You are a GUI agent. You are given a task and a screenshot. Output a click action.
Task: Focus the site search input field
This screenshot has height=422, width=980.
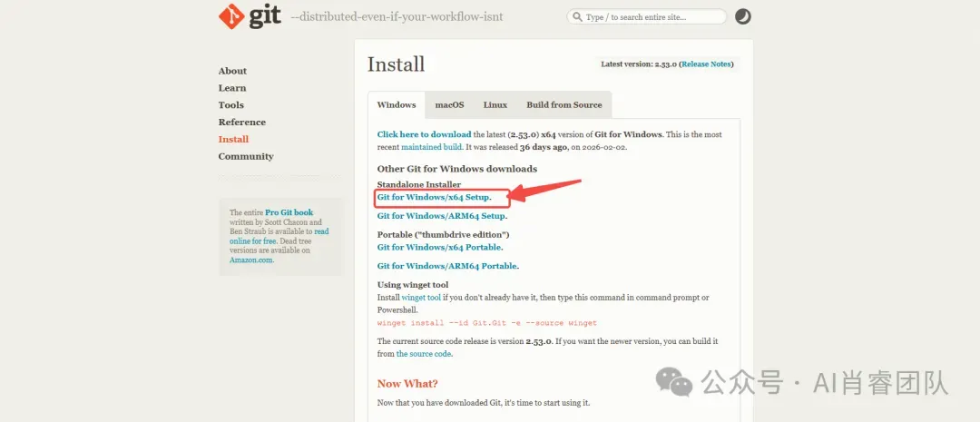pos(647,17)
